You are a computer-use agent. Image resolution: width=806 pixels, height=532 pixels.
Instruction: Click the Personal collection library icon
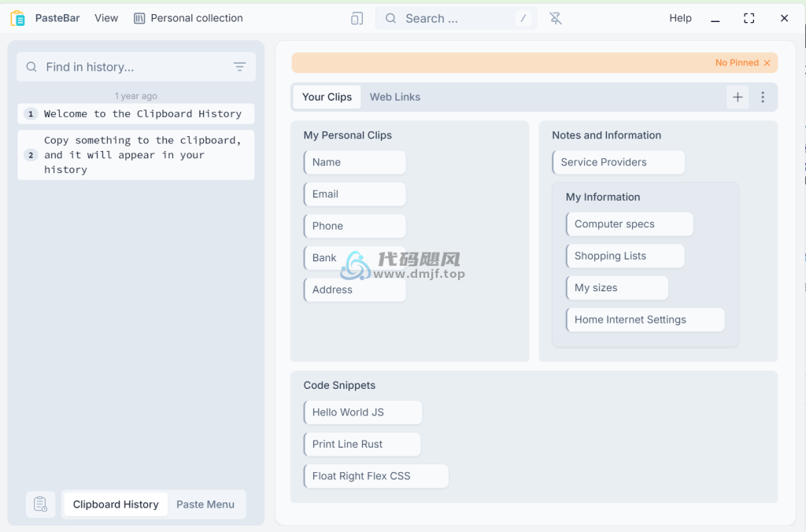click(139, 19)
